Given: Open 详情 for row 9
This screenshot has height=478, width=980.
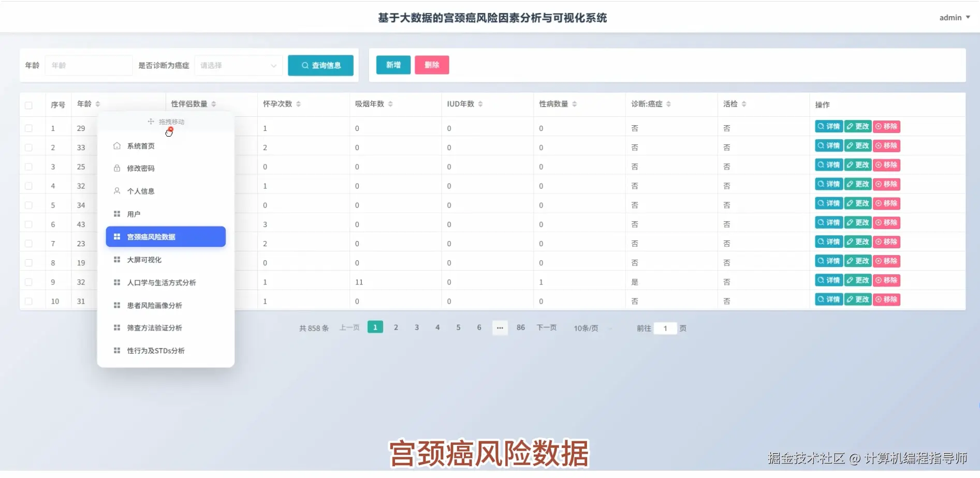Looking at the screenshot, I should tap(829, 280).
